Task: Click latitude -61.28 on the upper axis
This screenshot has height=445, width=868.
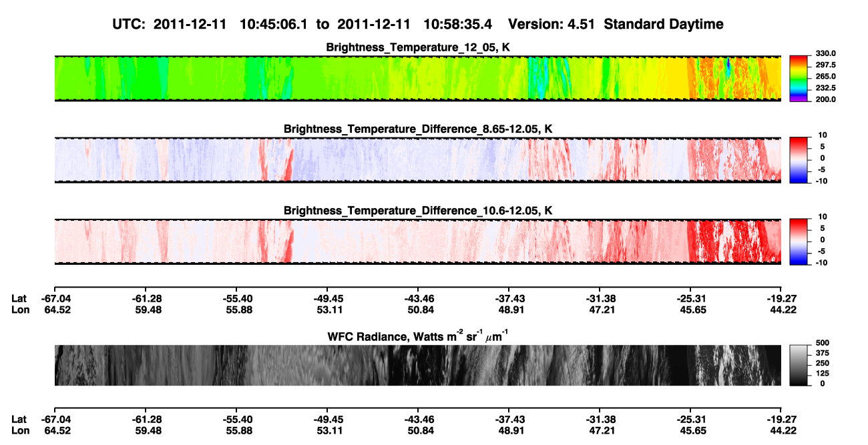Action: (x=147, y=298)
